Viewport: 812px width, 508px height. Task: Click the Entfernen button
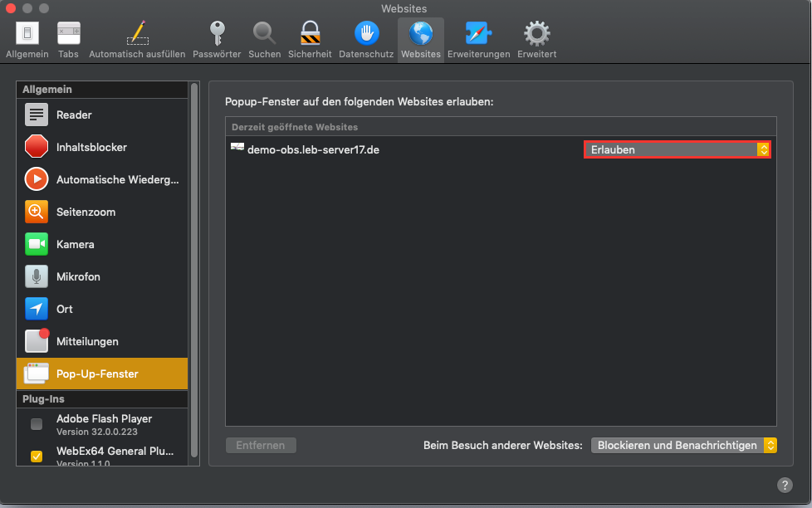tap(261, 446)
